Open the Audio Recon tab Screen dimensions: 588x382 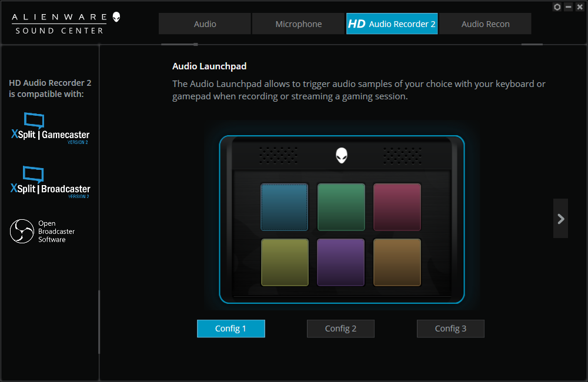click(485, 24)
